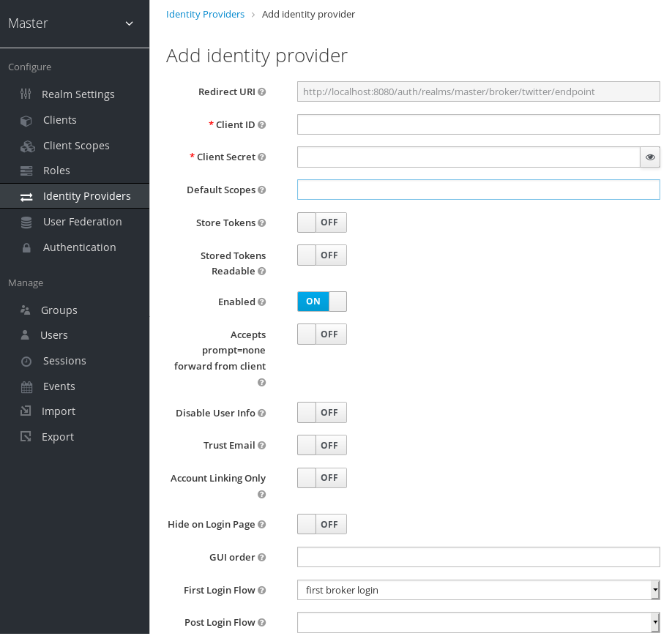Toggle Accepts prompt=none forward from client
Viewport: 672px width, 636px height.
click(322, 334)
